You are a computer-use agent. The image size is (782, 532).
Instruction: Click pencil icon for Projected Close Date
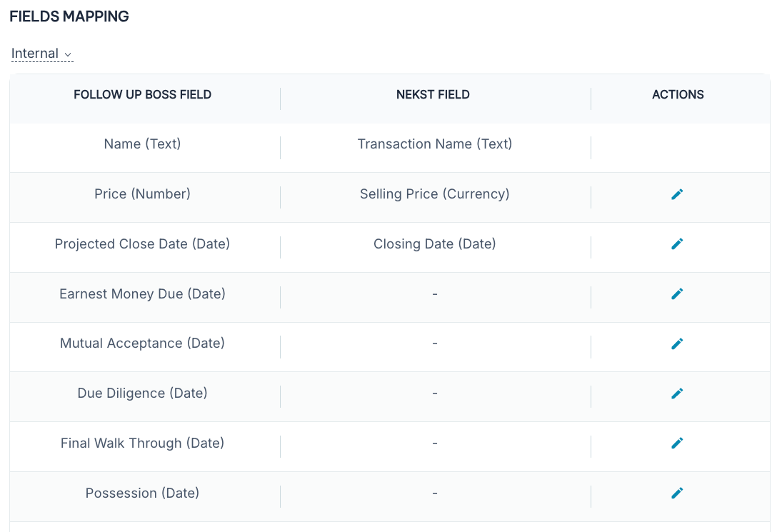point(677,244)
